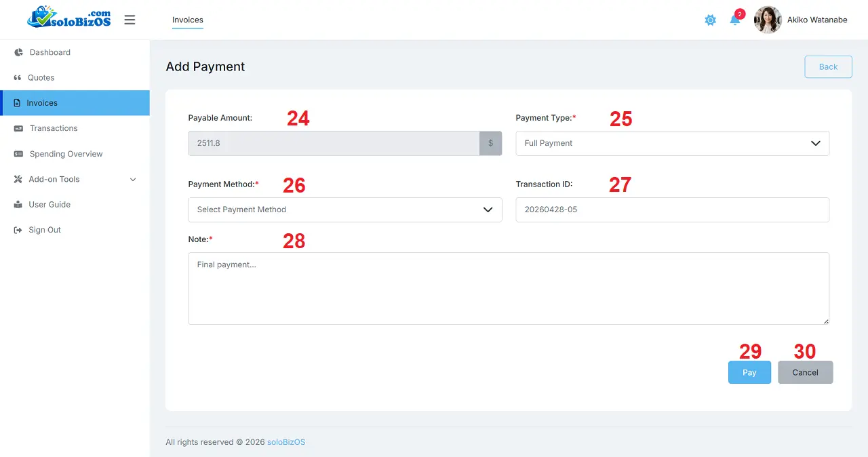Open Select Payment Method dropdown
The image size is (868, 457).
click(x=345, y=210)
